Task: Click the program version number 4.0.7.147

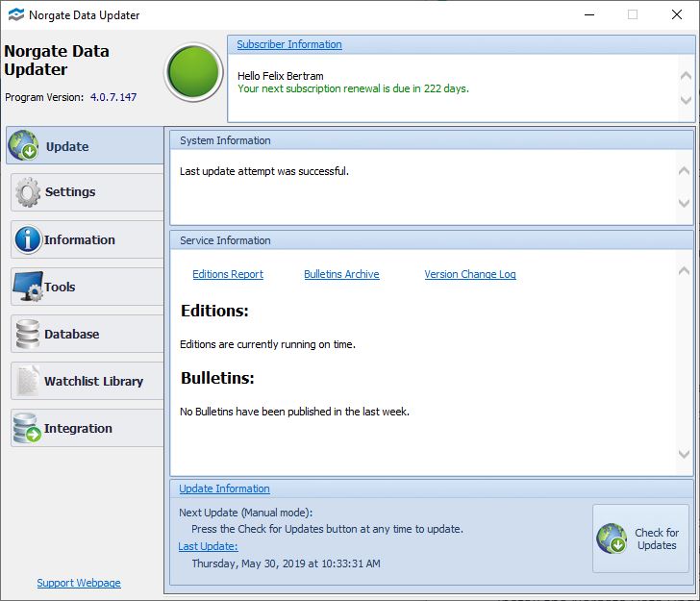Action: 113,97
